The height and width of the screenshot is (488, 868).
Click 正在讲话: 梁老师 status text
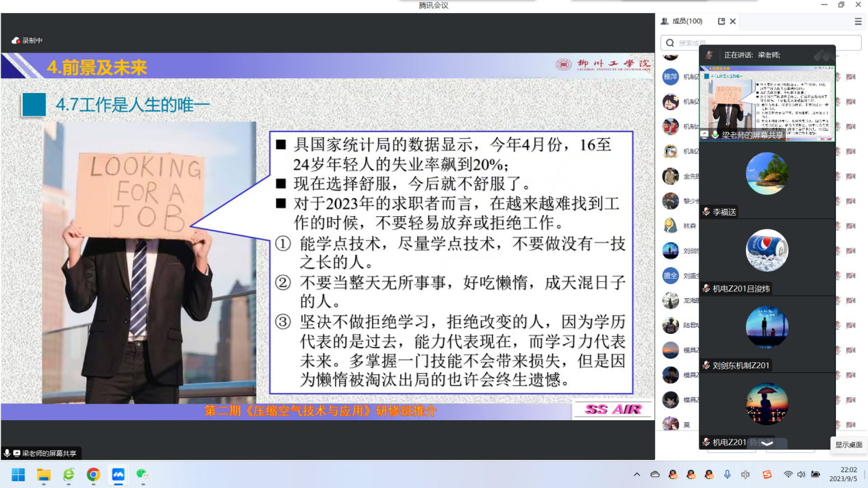[752, 55]
